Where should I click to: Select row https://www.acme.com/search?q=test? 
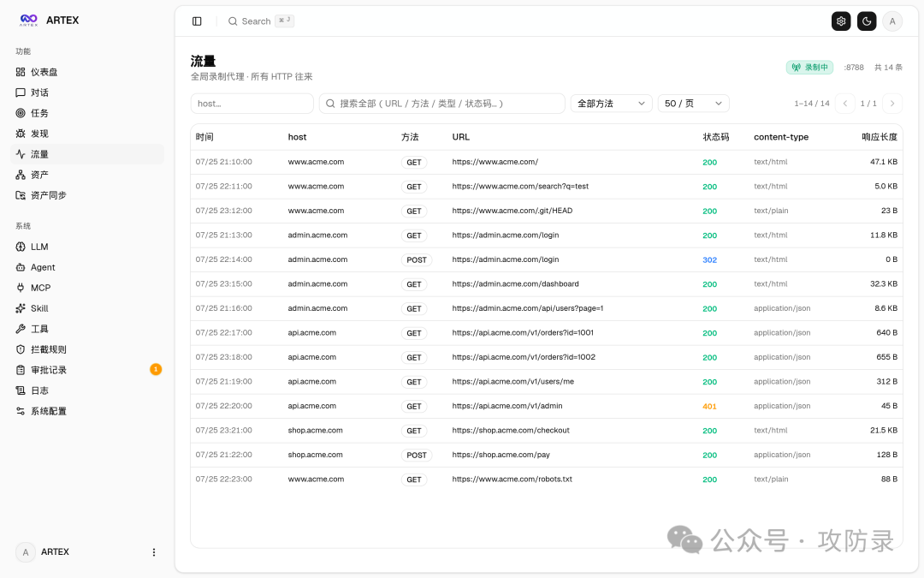pos(546,187)
